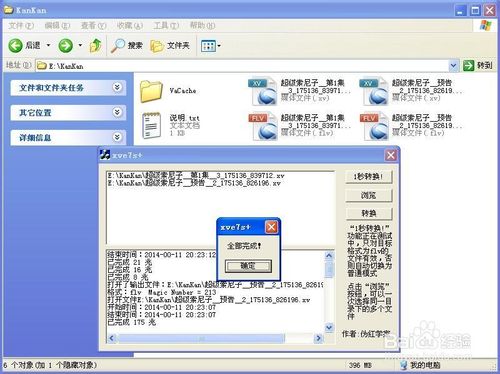Select the 说明.txt text document

pos(152,125)
